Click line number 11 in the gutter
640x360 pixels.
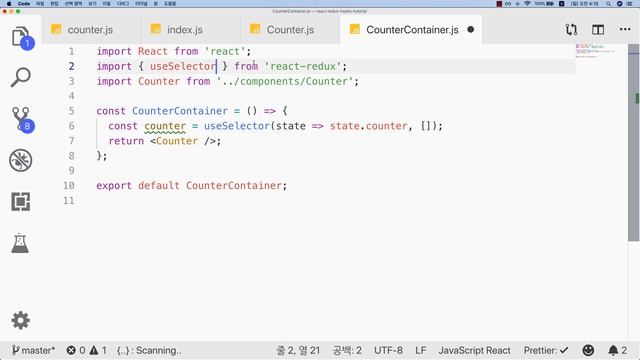pos(69,200)
